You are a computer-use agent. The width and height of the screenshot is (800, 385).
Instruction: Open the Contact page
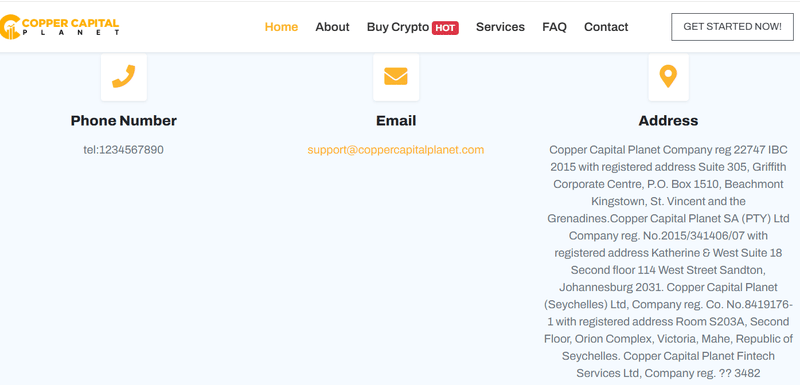(606, 27)
